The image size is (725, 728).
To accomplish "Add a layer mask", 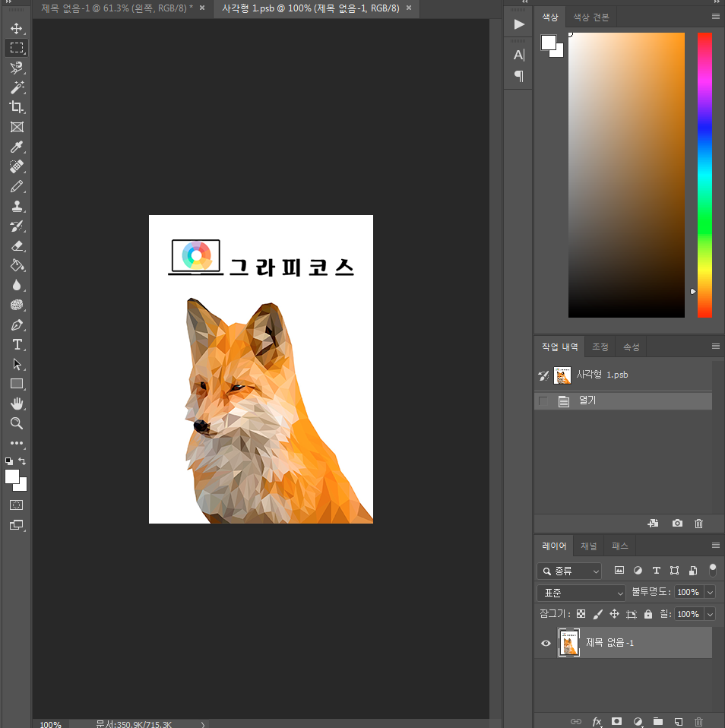I will point(616,721).
